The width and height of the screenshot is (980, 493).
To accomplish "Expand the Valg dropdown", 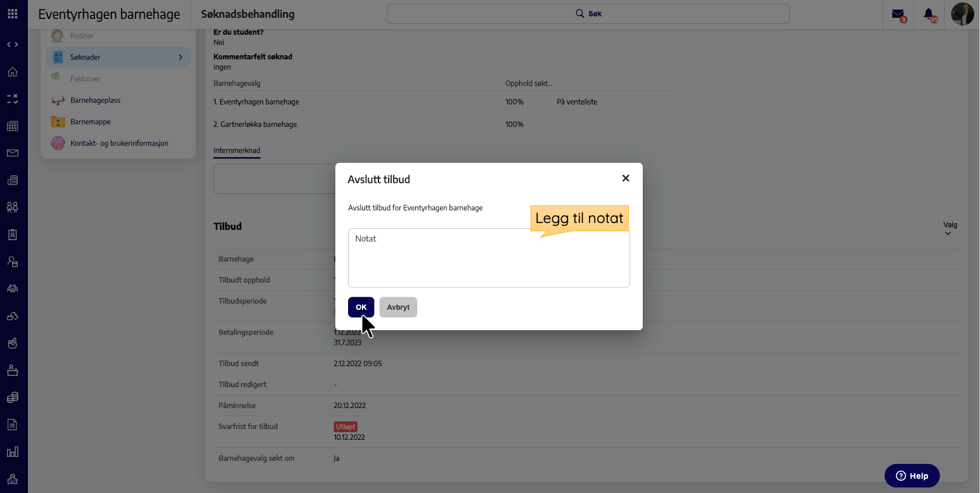I will tap(950, 229).
